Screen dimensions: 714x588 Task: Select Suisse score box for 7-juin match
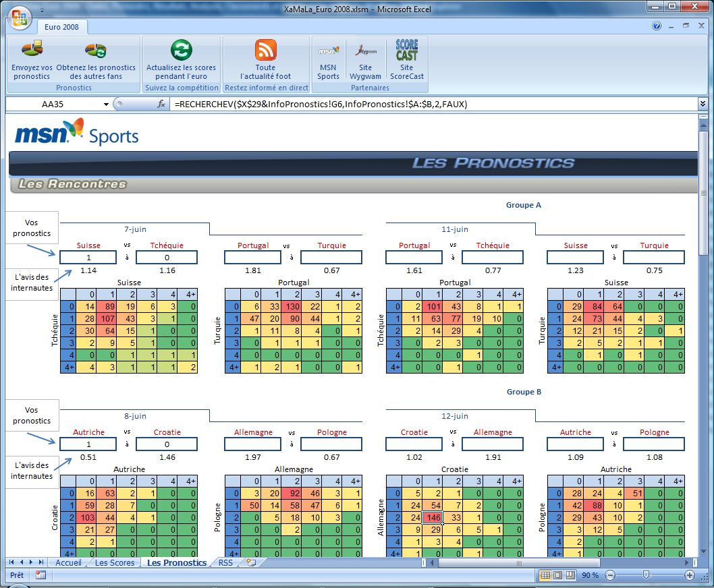(x=88, y=258)
